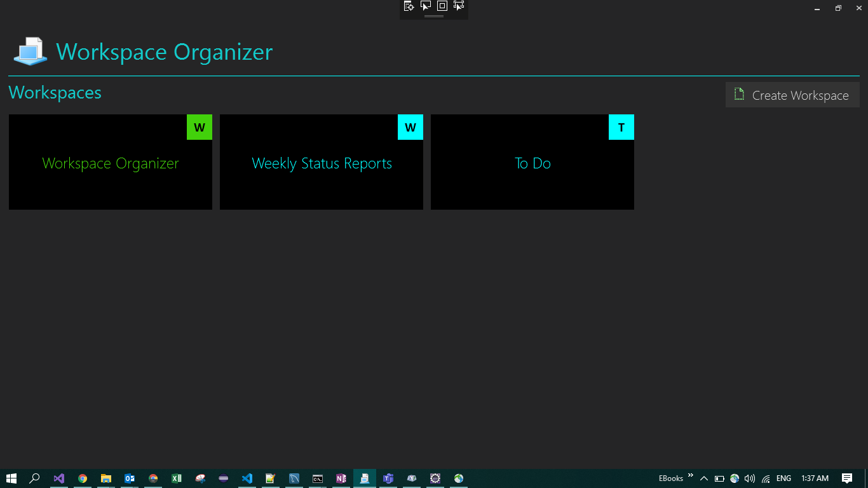The image size is (868, 488).
Task: Activate the Select Element debug tool
Action: [426, 6]
